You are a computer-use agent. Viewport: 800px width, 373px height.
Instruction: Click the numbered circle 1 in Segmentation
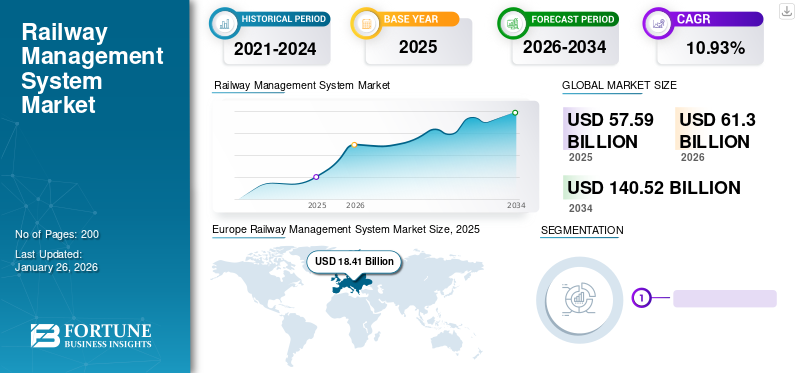(x=642, y=297)
